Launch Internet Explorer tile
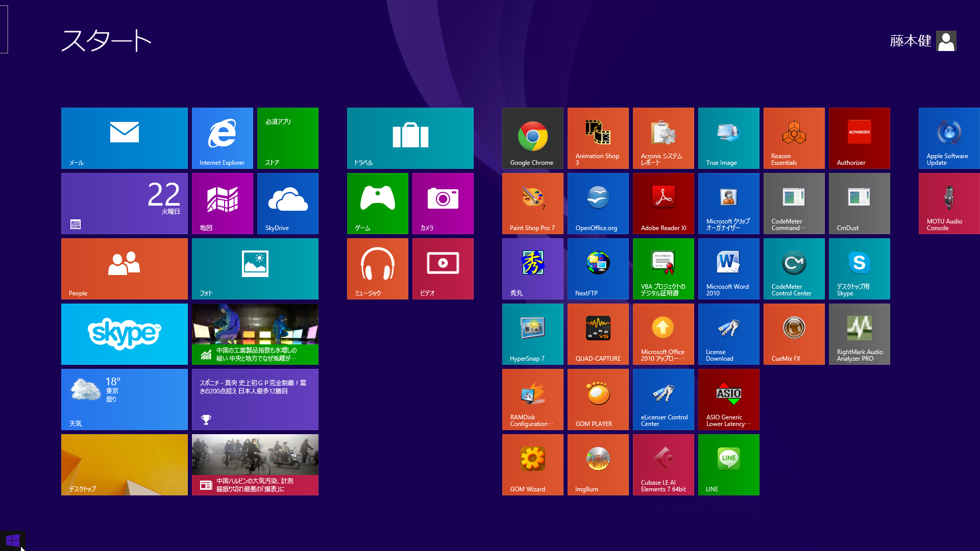980x551 pixels. coord(223,138)
